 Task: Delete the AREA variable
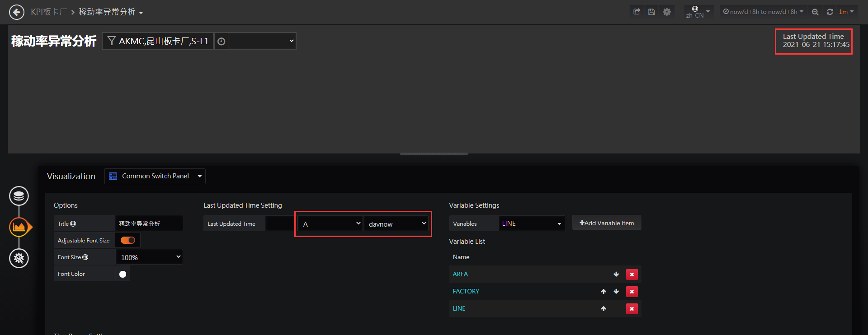coord(632,274)
